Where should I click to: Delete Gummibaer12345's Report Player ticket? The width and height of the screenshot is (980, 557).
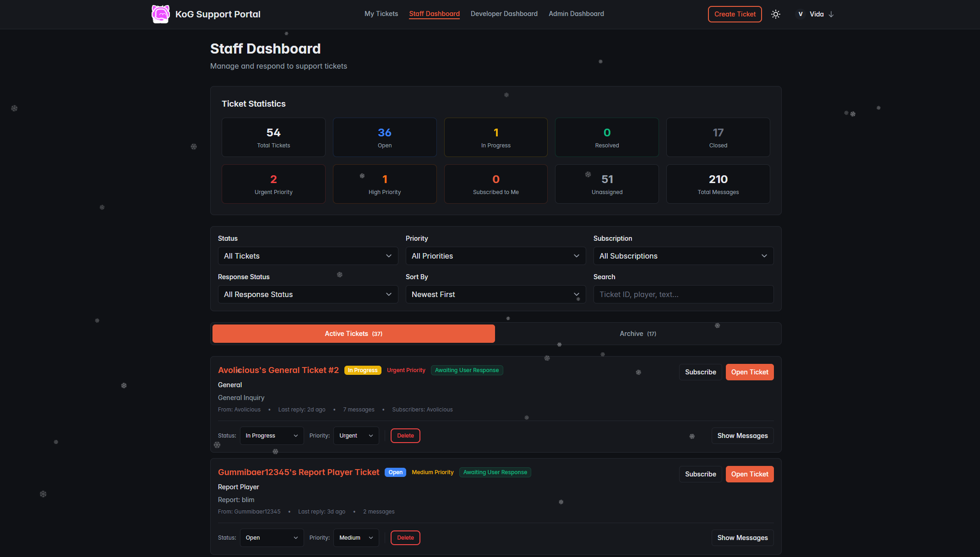(x=405, y=538)
